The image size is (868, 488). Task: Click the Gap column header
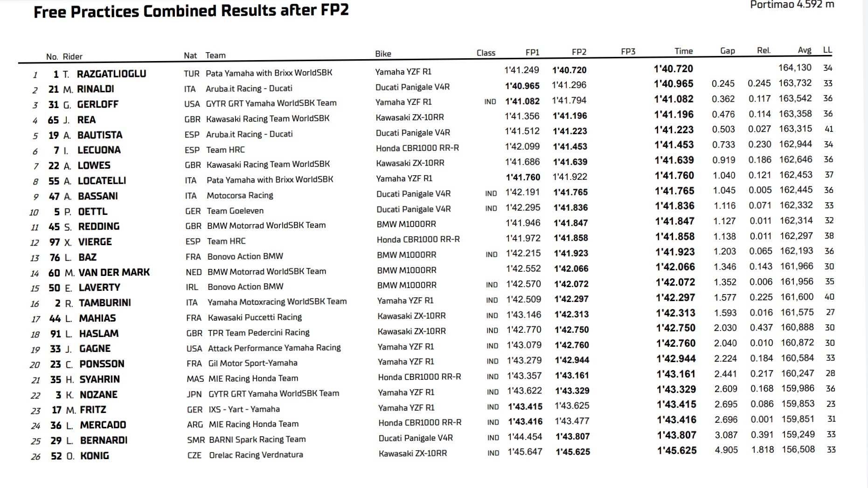pyautogui.click(x=727, y=51)
